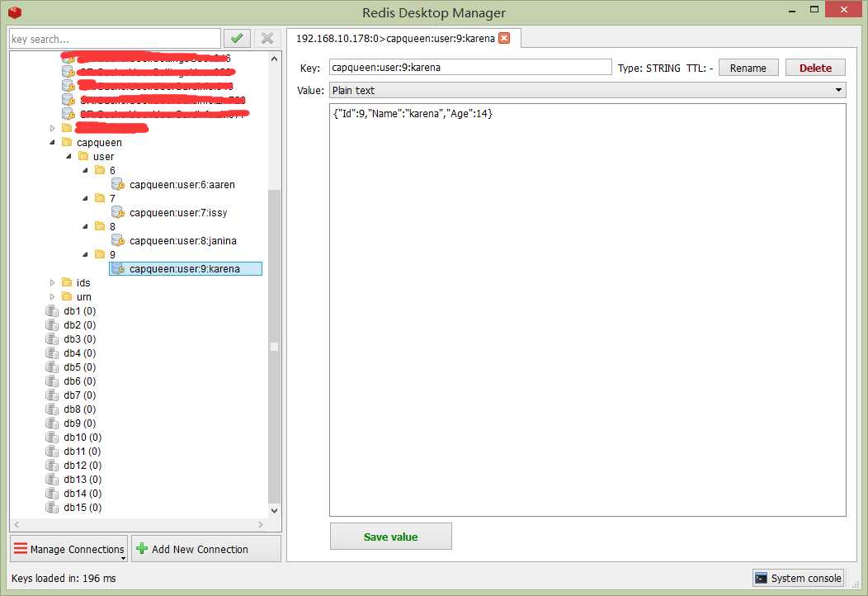Select the capqueen:user:7:issy key
The image size is (868, 596).
pyautogui.click(x=178, y=213)
